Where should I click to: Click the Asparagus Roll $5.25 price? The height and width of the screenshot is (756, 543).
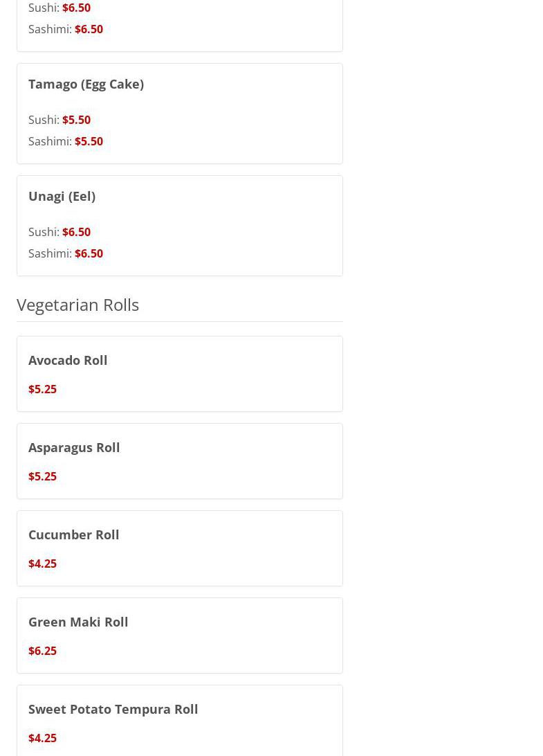pyautogui.click(x=42, y=476)
